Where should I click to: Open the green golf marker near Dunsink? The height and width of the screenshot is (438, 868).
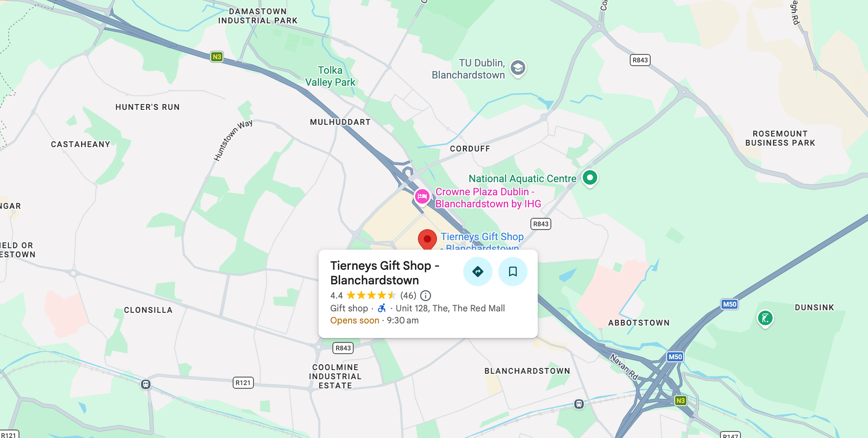(765, 319)
